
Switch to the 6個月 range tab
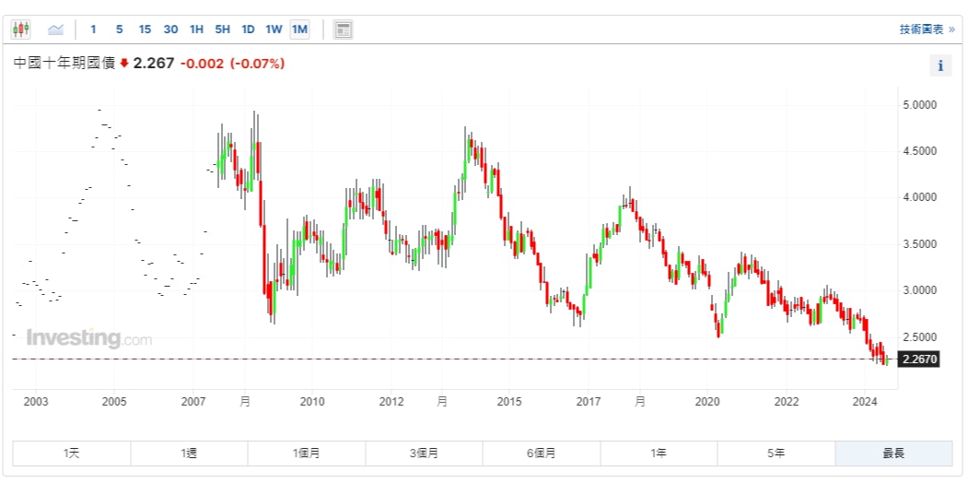(x=542, y=454)
